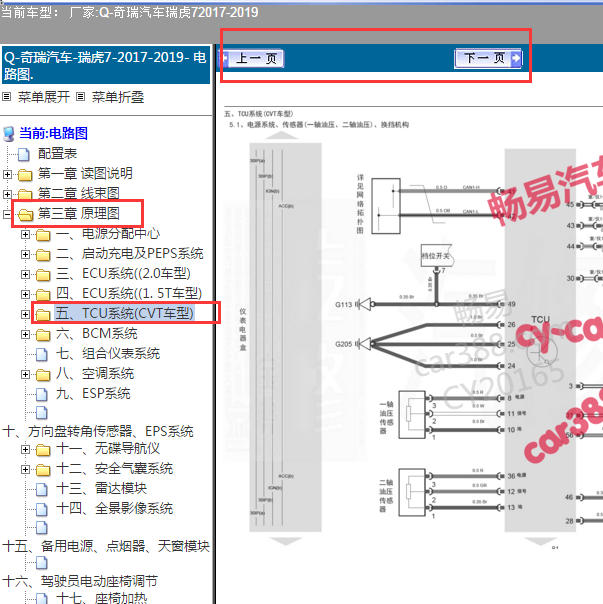Select 十一、无碟导航仪 item
Viewport: 603px width, 604px height.
coord(108,449)
